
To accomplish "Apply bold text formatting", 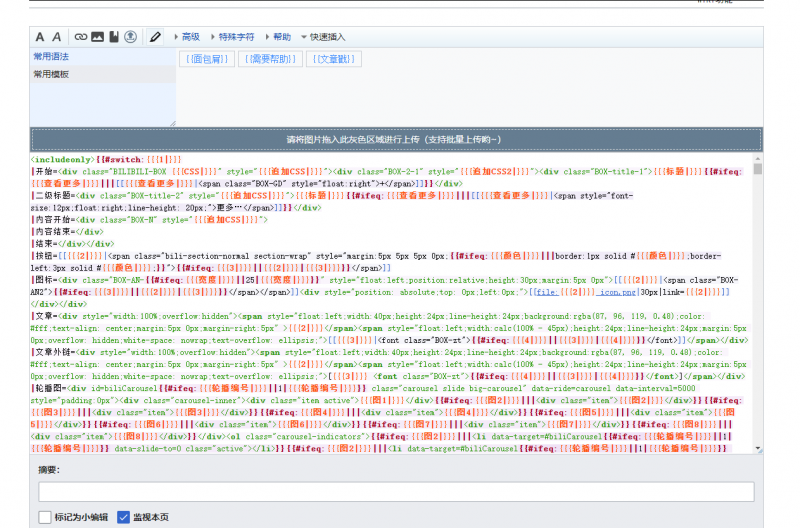I will coord(40,37).
